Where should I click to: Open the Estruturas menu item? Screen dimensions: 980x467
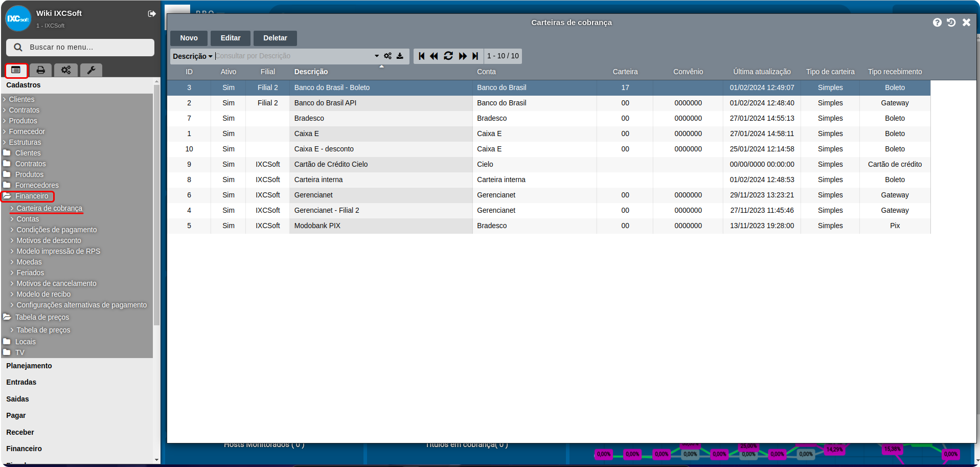[25, 142]
